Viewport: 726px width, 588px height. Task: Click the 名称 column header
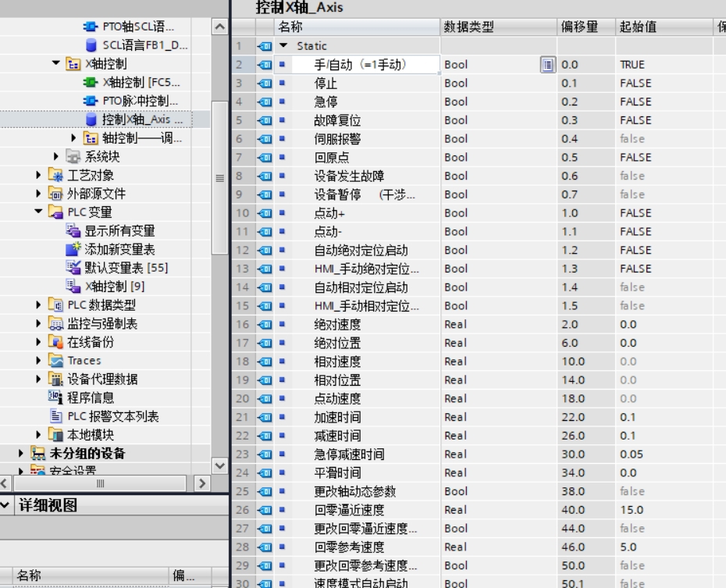point(357,27)
